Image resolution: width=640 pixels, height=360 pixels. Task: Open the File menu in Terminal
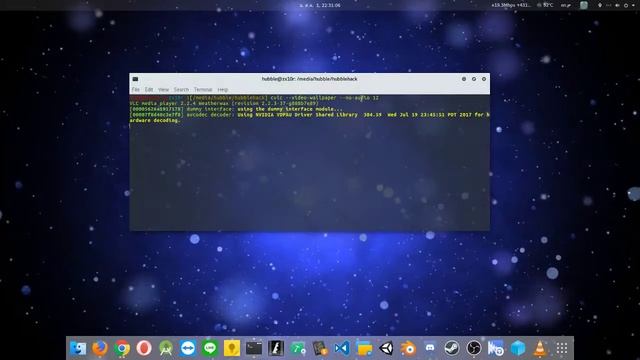[x=136, y=89]
